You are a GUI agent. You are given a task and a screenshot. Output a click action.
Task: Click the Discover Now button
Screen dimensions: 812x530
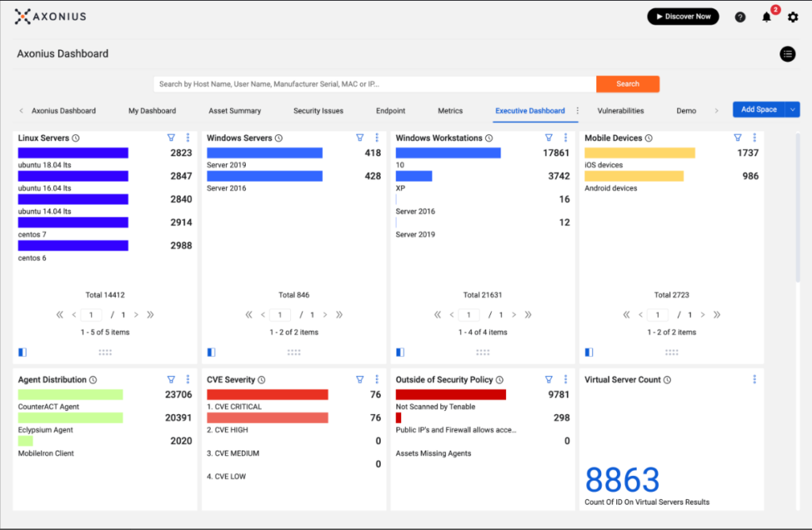tap(683, 17)
